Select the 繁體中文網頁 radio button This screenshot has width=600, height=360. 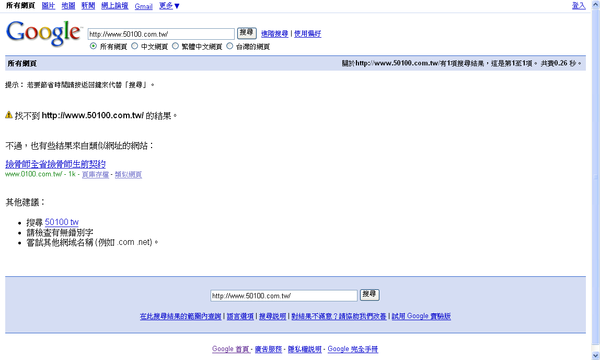(x=175, y=46)
